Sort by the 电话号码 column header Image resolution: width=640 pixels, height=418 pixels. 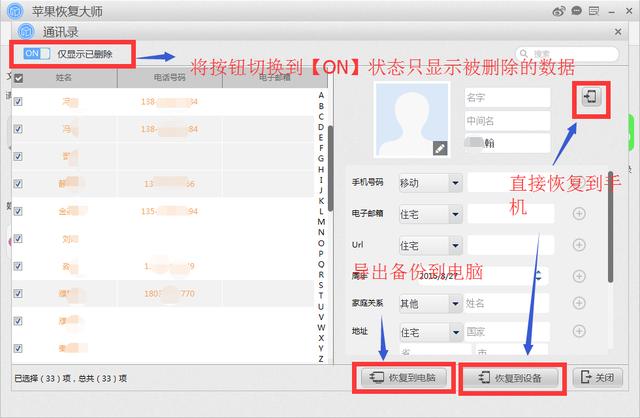click(170, 78)
